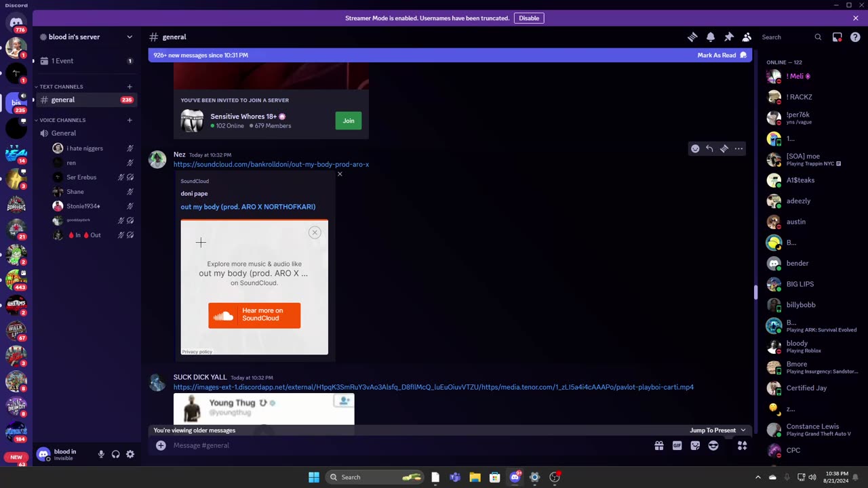The height and width of the screenshot is (488, 868).
Task: Show hidden system tray icons
Action: (x=758, y=477)
